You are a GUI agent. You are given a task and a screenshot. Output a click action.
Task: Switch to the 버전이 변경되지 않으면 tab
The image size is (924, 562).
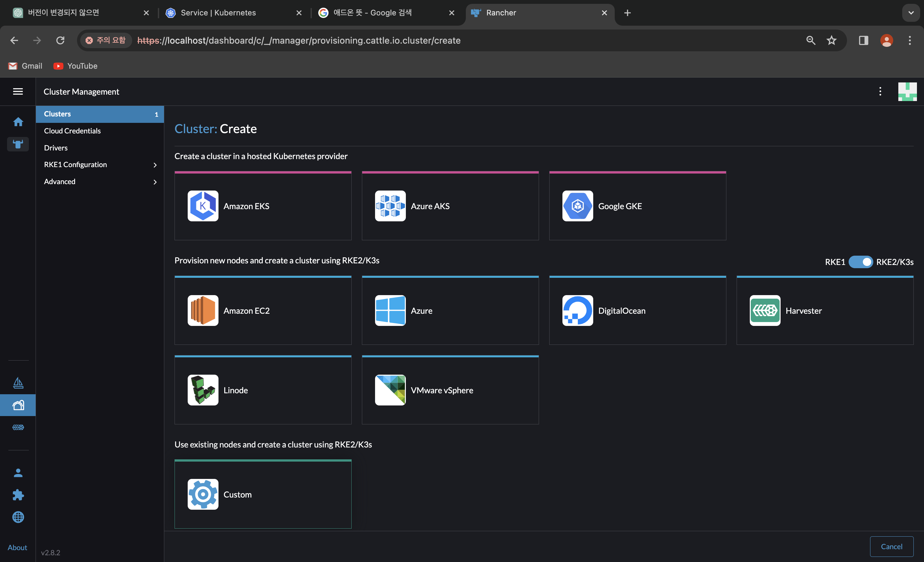81,13
